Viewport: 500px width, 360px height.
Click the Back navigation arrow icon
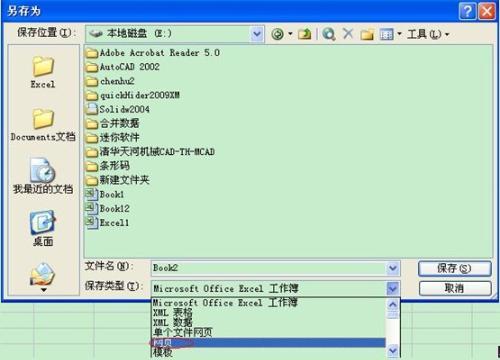pyautogui.click(x=277, y=34)
